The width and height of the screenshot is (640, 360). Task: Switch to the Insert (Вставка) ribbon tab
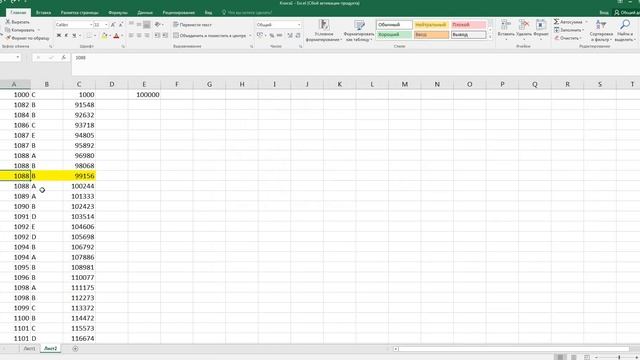click(43, 13)
